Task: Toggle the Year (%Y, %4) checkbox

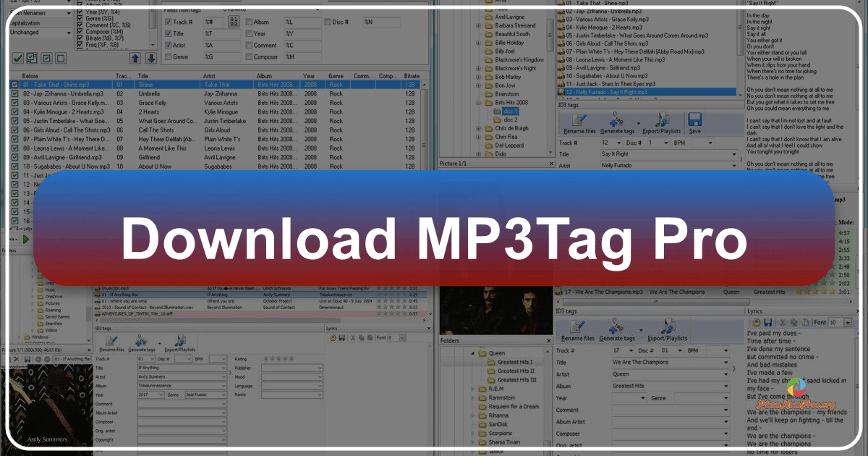Action: click(80, 12)
